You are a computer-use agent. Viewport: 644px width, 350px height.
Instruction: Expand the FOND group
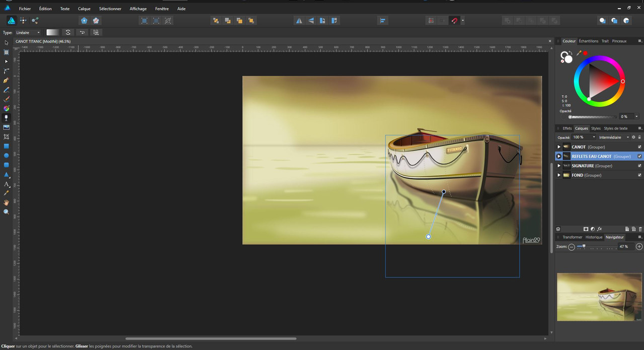[x=558, y=175]
